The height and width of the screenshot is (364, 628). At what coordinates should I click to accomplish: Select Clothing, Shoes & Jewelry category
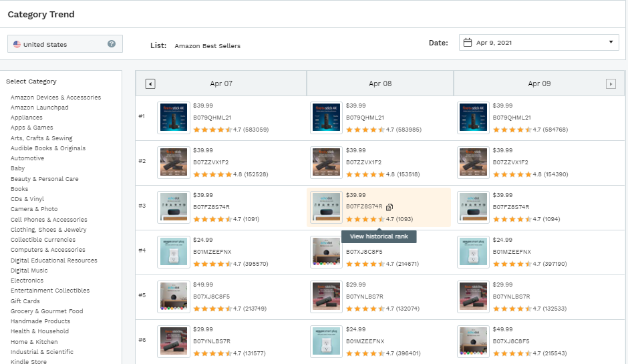[x=49, y=230]
